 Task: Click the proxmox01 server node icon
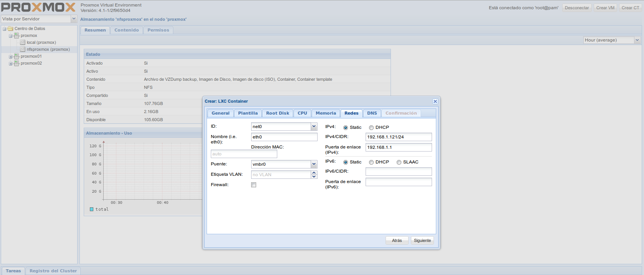[17, 57]
